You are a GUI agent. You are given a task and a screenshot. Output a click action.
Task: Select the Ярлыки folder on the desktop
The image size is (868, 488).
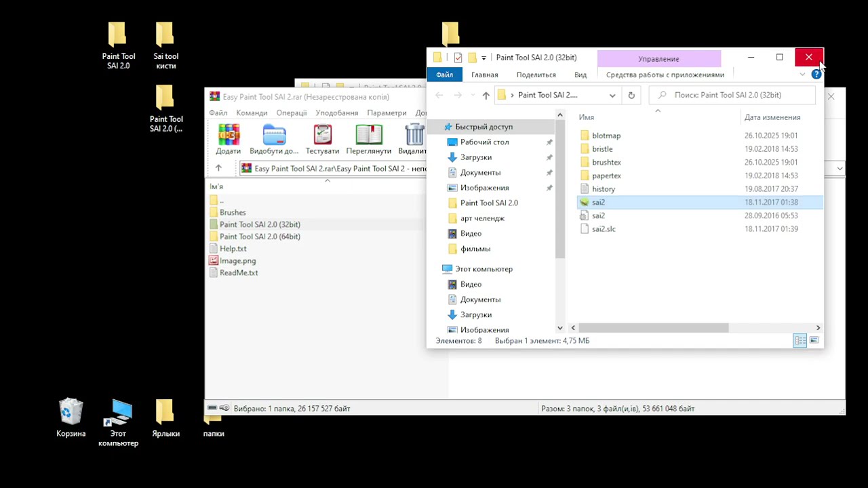pos(165,418)
